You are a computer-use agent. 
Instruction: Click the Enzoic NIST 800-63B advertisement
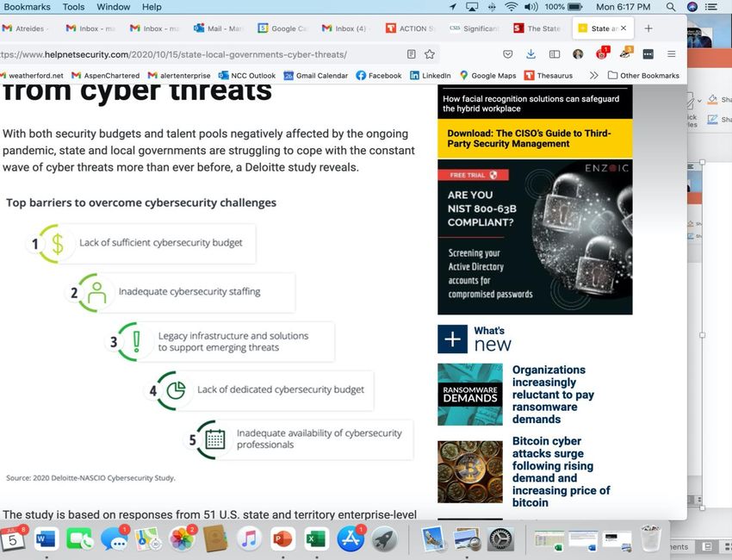535,237
